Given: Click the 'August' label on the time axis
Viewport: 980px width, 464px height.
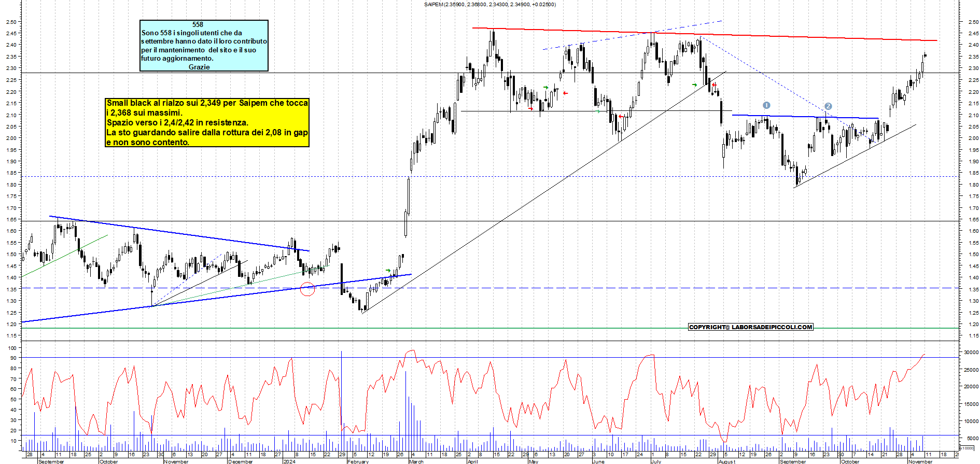Looking at the screenshot, I should [x=726, y=461].
